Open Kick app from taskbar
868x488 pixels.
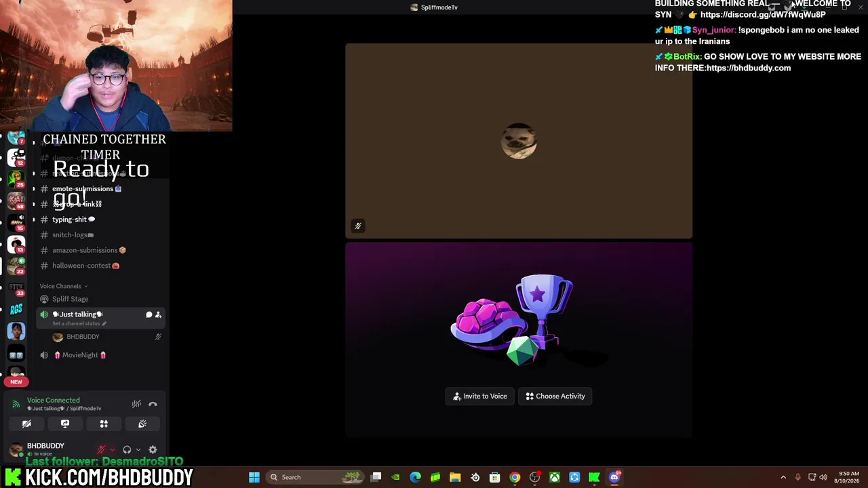point(594,477)
